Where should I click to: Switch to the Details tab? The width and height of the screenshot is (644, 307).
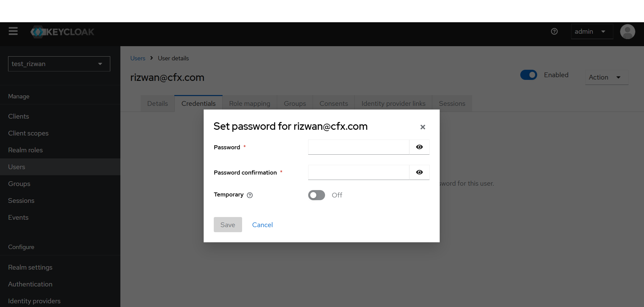click(157, 103)
